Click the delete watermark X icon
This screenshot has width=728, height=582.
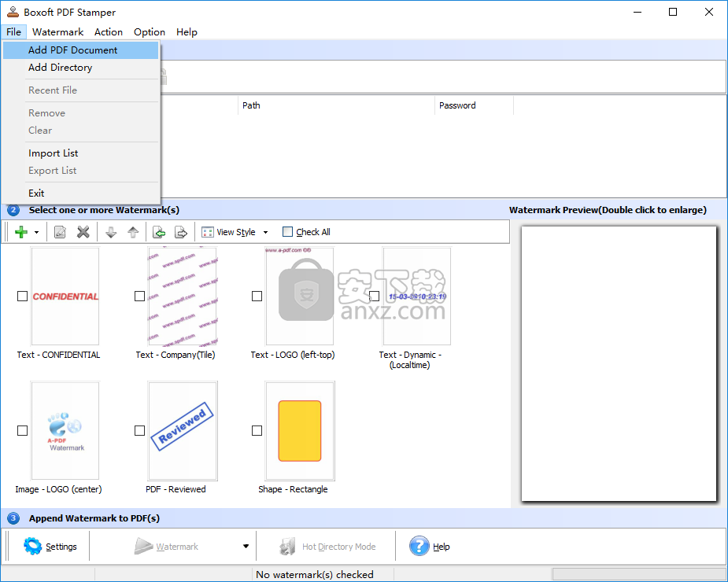(x=83, y=231)
